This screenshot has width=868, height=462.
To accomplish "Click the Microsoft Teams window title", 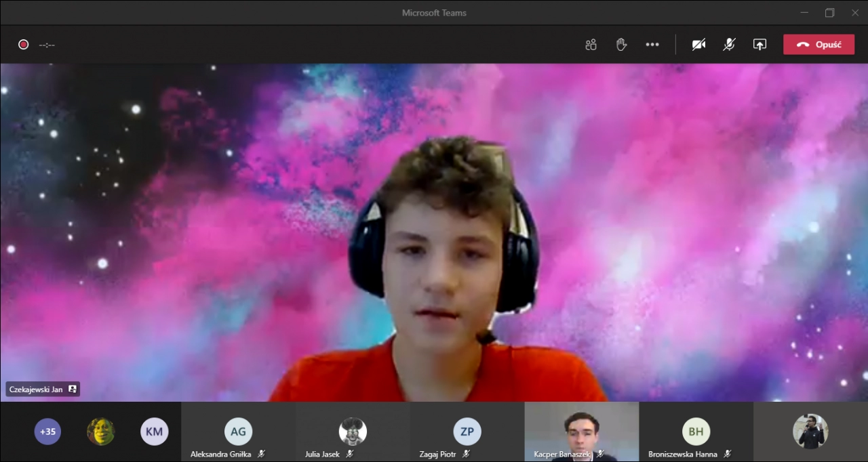I will coord(434,12).
